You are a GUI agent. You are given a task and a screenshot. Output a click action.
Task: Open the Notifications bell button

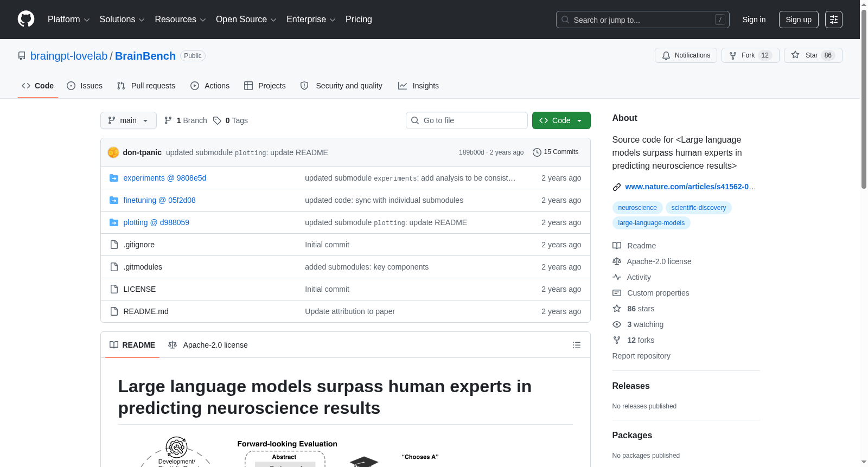(x=686, y=55)
